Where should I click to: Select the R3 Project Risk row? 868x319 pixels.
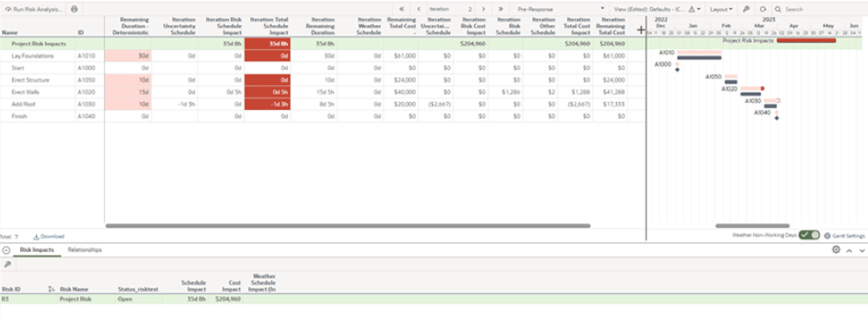pyautogui.click(x=434, y=299)
